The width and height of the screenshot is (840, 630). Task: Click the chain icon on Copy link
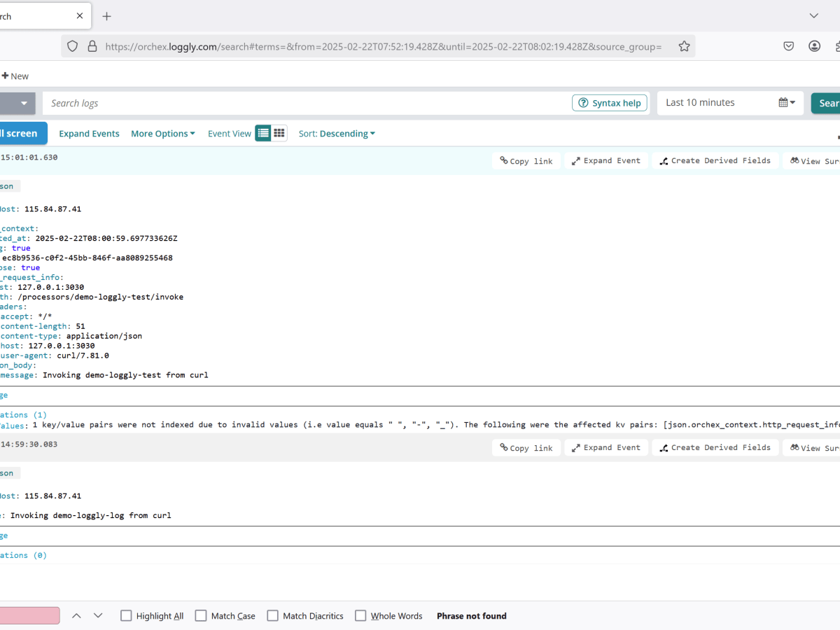[x=504, y=160]
